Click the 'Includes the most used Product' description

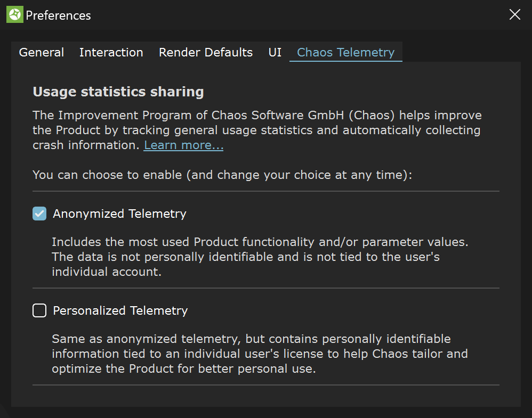tap(260, 257)
